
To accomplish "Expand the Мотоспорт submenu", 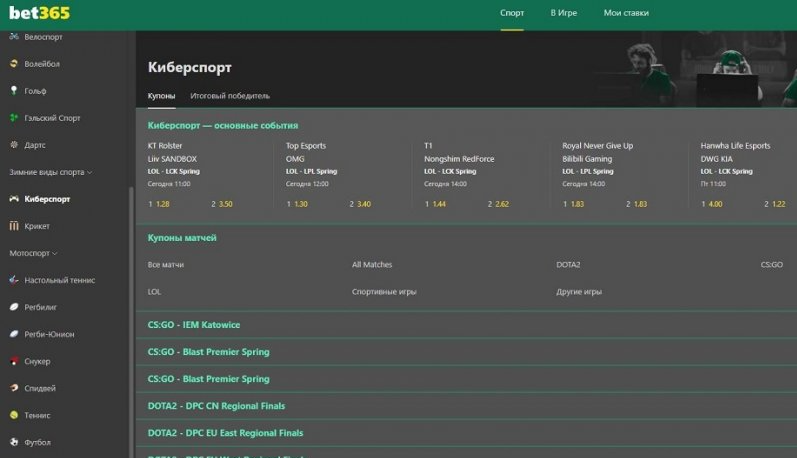I will 33,253.
